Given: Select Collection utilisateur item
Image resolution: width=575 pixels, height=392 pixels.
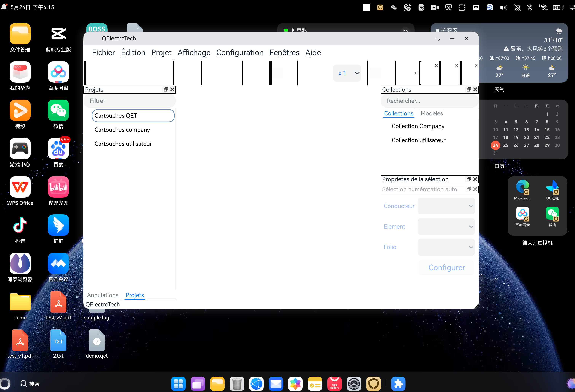Looking at the screenshot, I should 418,140.
